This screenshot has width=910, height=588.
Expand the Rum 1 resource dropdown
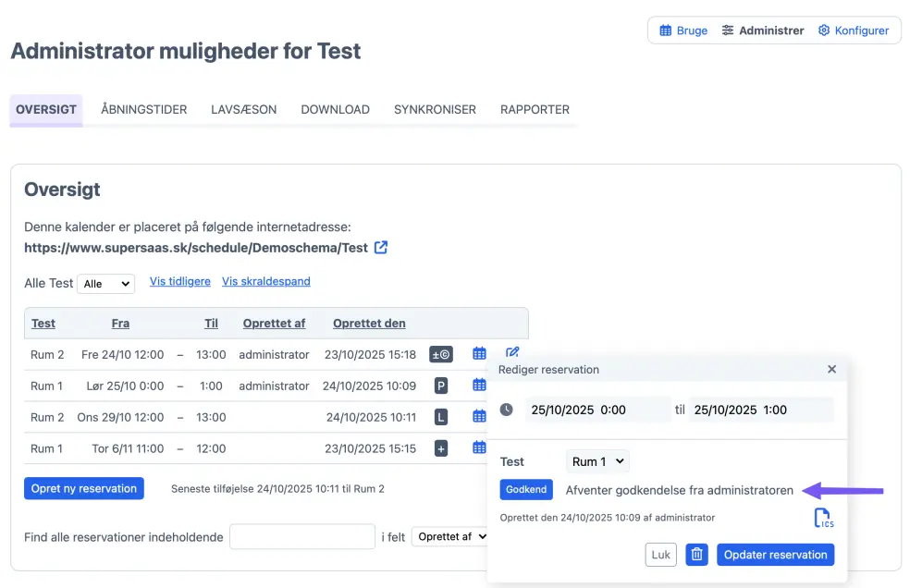(597, 461)
